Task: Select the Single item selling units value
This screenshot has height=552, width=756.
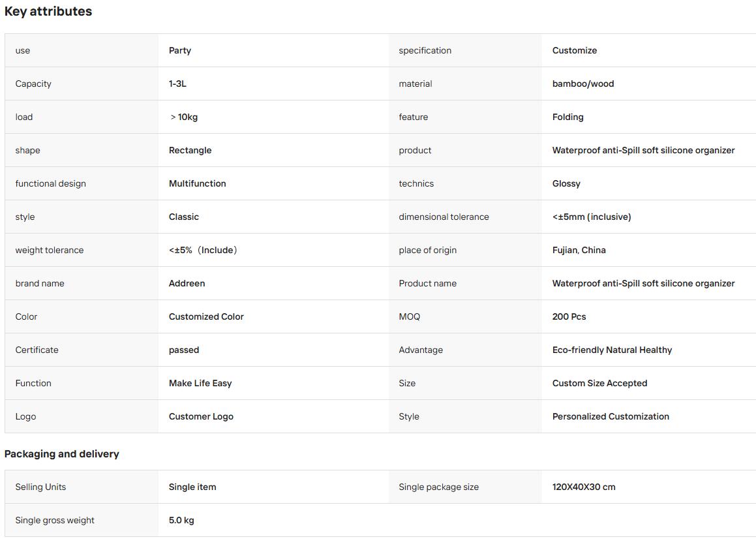Action: [192, 487]
